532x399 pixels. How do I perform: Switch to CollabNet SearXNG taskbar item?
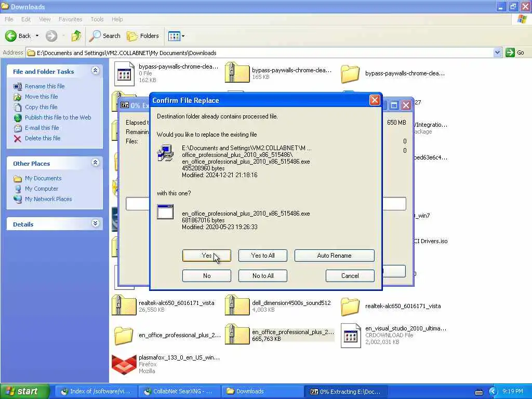tap(179, 391)
